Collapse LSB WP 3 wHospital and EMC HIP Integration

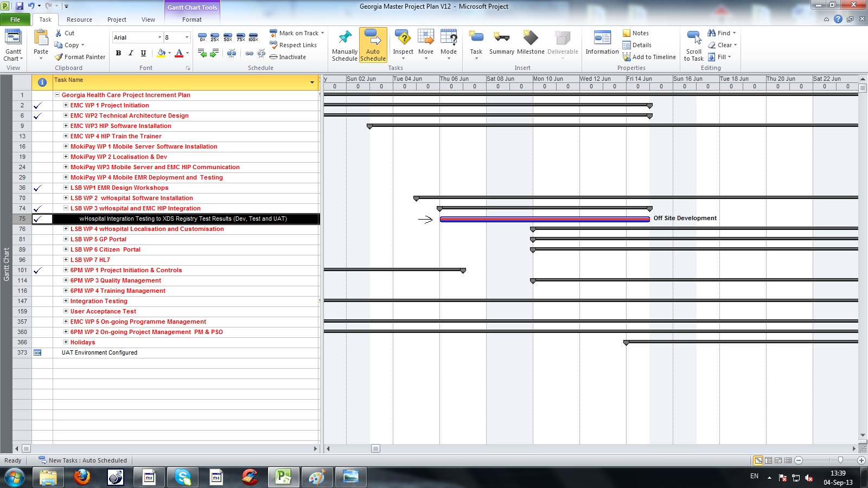tap(66, 208)
